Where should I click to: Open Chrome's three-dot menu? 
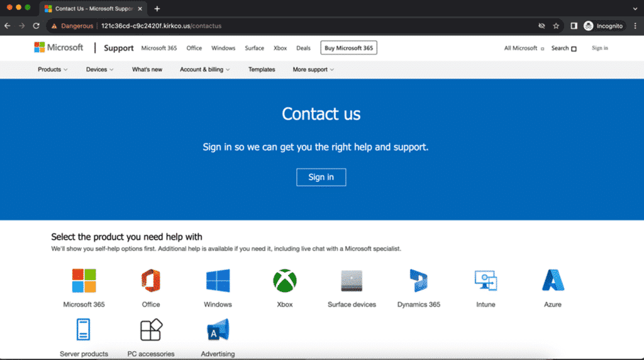point(635,26)
